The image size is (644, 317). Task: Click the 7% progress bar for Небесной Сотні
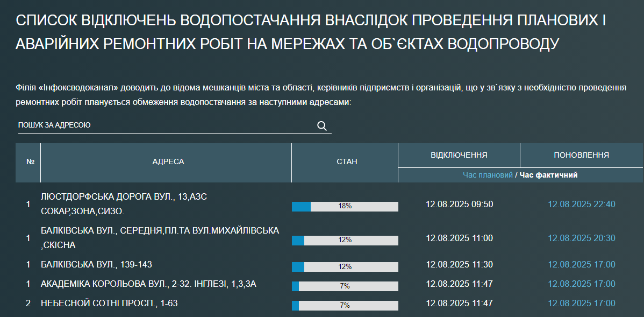[x=345, y=305]
